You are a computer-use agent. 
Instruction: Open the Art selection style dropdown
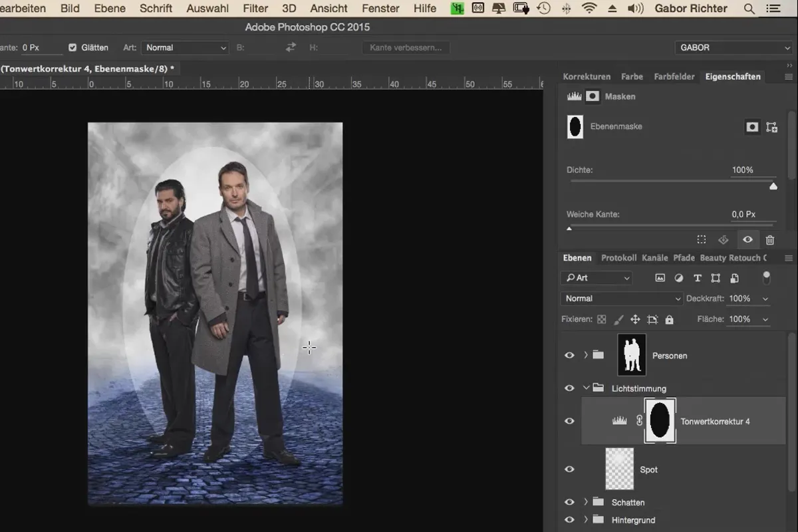point(186,48)
